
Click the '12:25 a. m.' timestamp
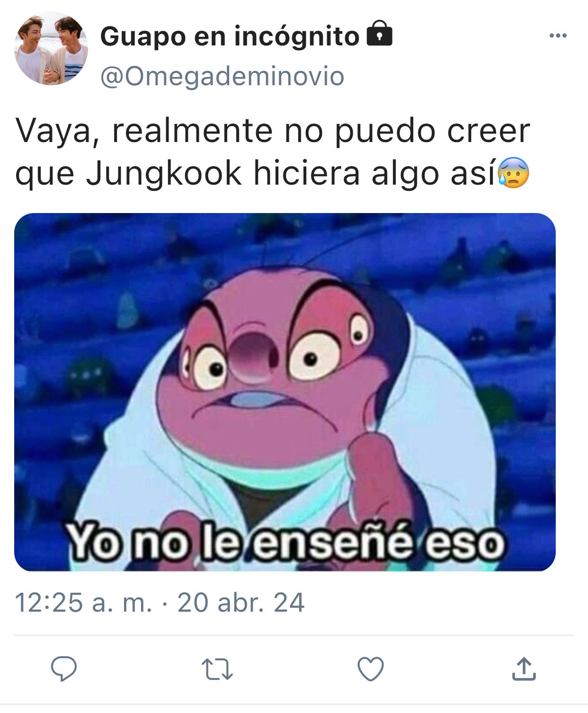click(x=84, y=602)
